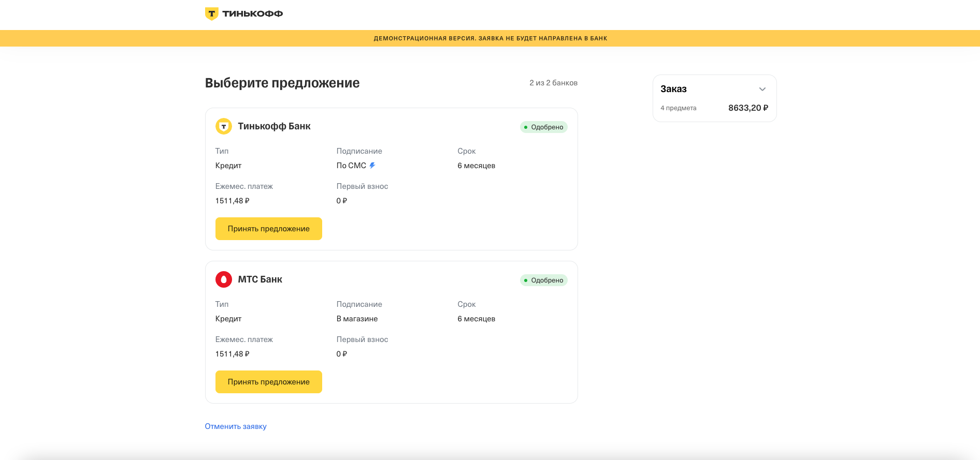Screen dimensions: 980x460
Task: Click the Тинькофф Банк card title
Action: 274,126
